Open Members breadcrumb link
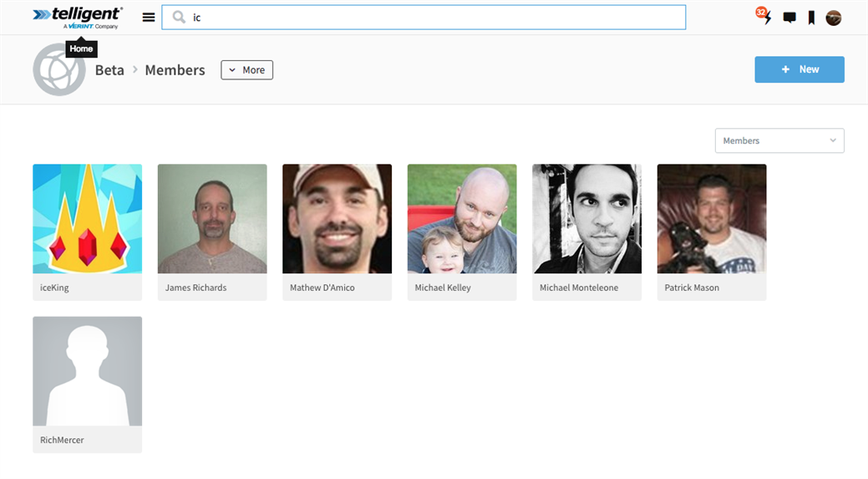Image resolution: width=868 pixels, height=479 pixels. (175, 70)
